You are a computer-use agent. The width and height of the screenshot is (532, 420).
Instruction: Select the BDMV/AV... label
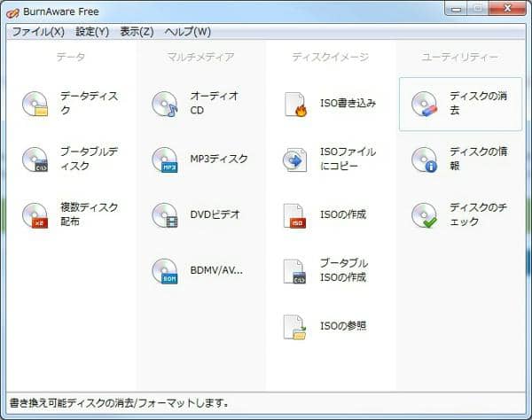pos(216,270)
